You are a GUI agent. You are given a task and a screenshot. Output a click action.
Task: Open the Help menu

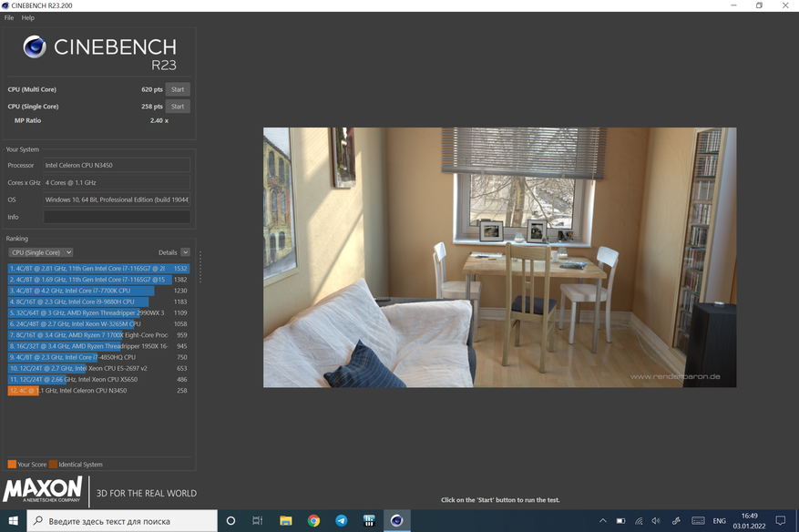(28, 18)
